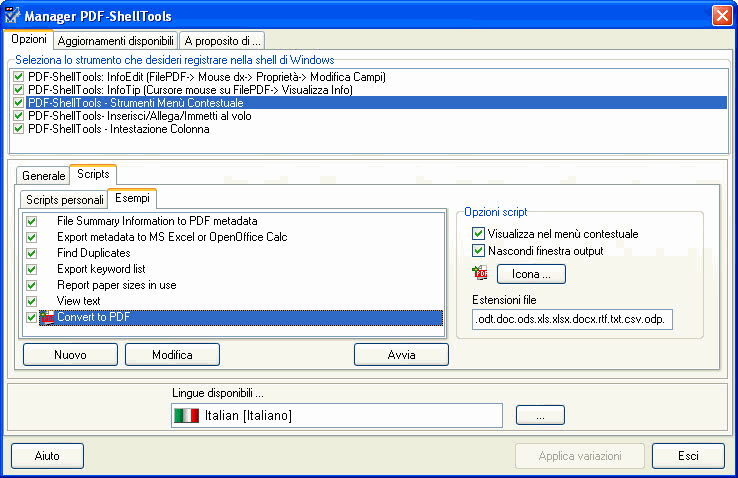Select the Scripts tab
The height and width of the screenshot is (478, 738).
pos(93,174)
